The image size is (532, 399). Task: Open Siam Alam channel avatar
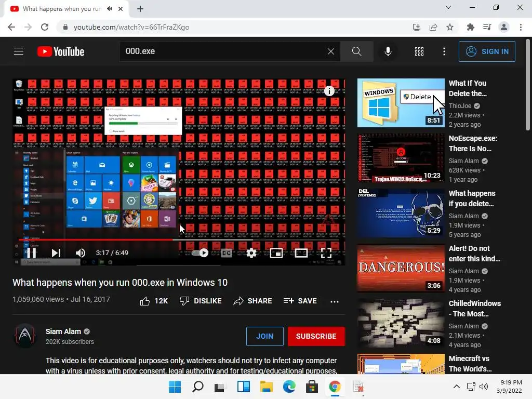coord(25,336)
